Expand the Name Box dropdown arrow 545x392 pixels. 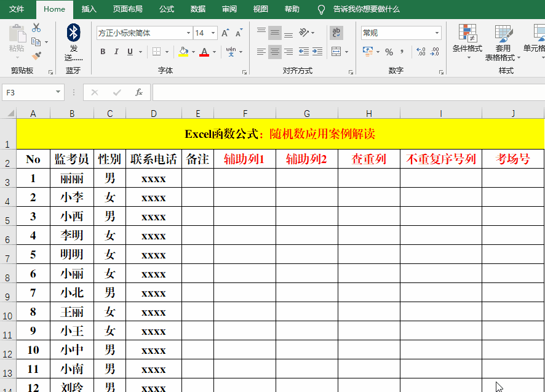click(58, 92)
